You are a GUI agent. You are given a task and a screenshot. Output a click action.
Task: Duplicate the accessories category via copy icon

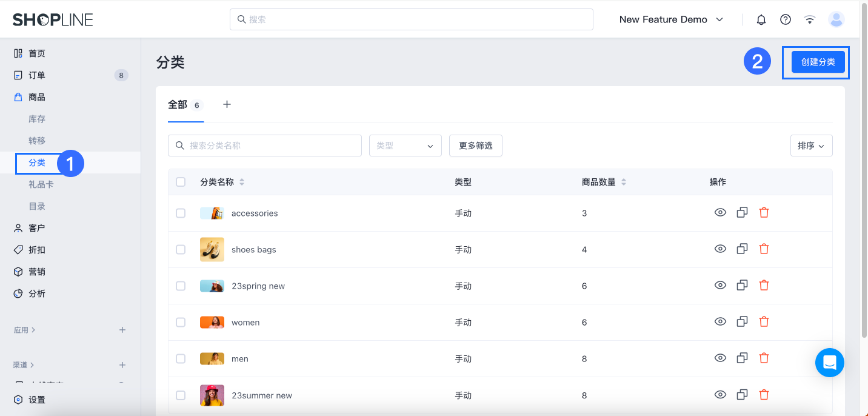[x=742, y=212]
